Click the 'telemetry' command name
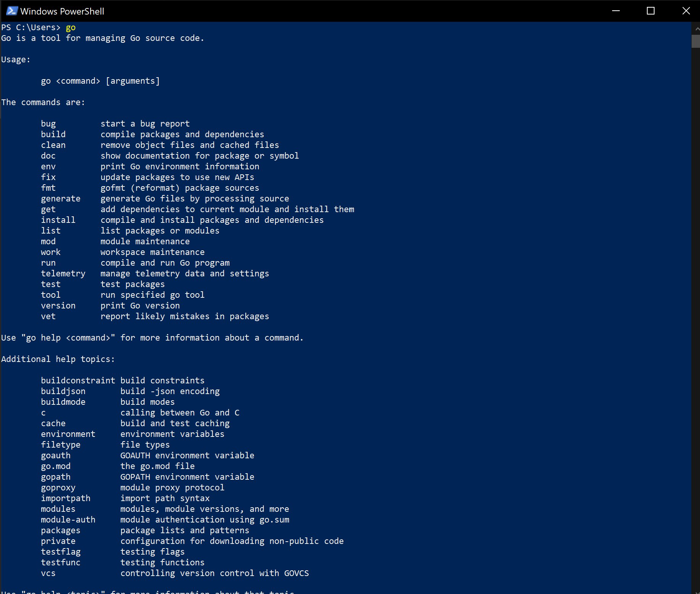This screenshot has height=594, width=700. click(x=63, y=274)
